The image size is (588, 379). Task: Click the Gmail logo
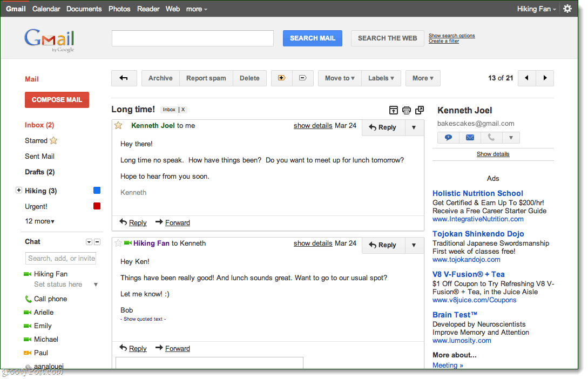(x=50, y=40)
